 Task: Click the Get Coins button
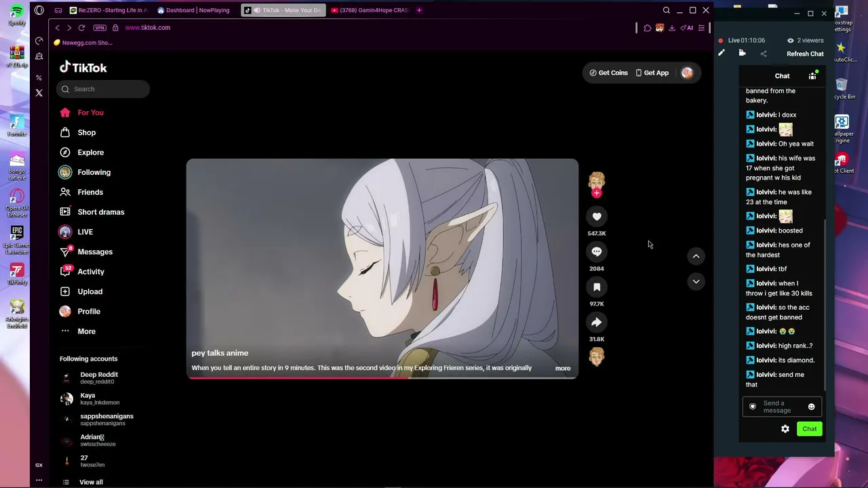tap(608, 73)
